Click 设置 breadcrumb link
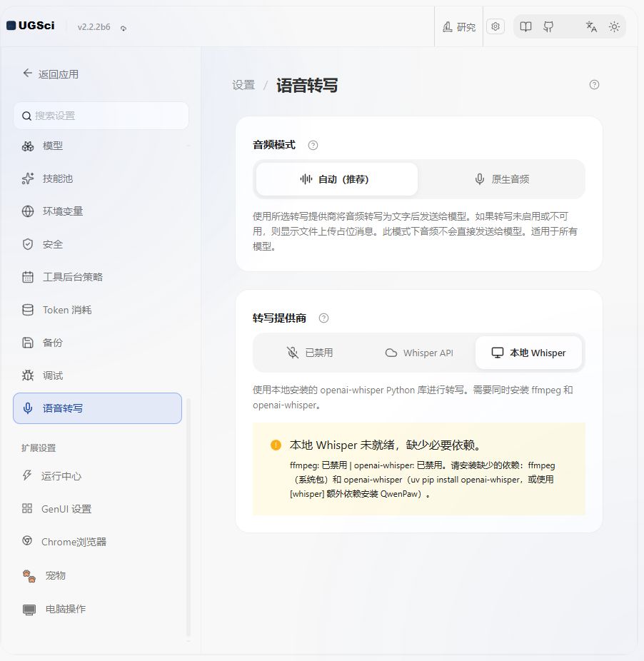The height and width of the screenshot is (661, 644). [x=243, y=85]
